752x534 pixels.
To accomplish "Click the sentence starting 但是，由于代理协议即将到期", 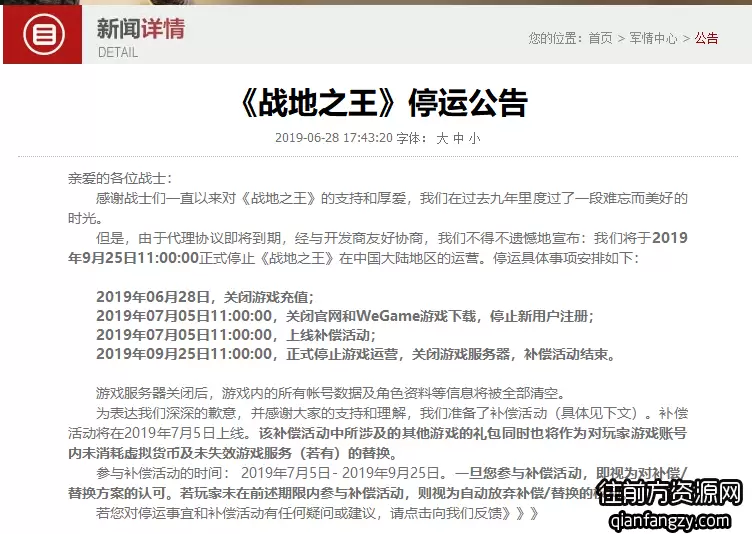I will coord(377,248).
